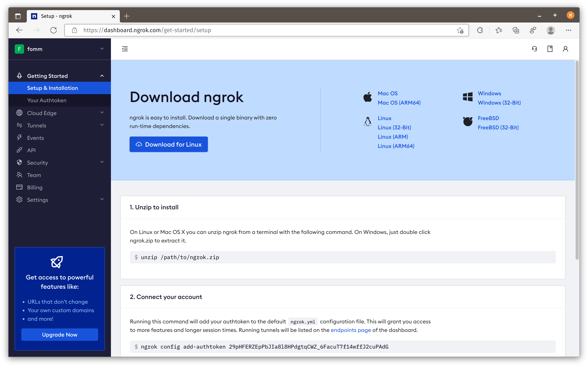Click the browser extensions puzzle icon

(480, 30)
